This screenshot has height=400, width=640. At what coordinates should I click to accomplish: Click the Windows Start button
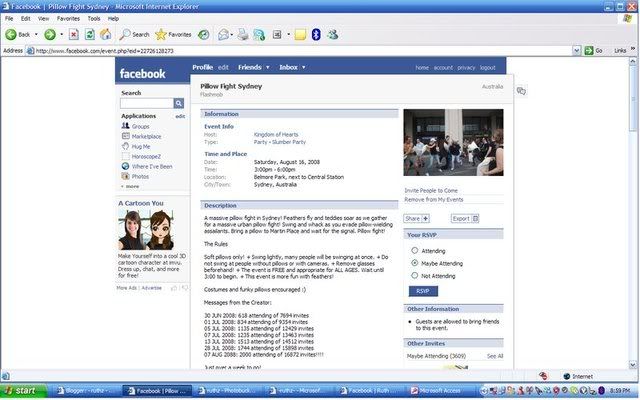[x=23, y=391]
